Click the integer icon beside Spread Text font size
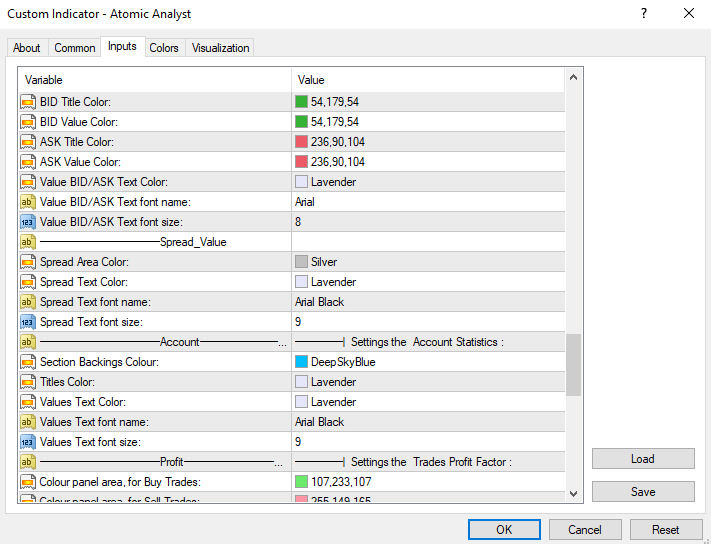The width and height of the screenshot is (711, 544). pos(28,322)
